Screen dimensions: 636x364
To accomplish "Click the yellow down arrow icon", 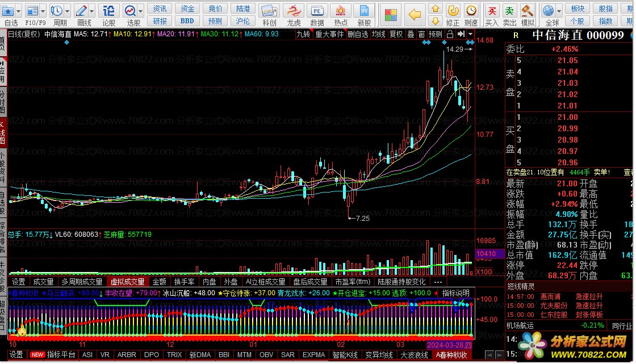I will pos(435,20).
